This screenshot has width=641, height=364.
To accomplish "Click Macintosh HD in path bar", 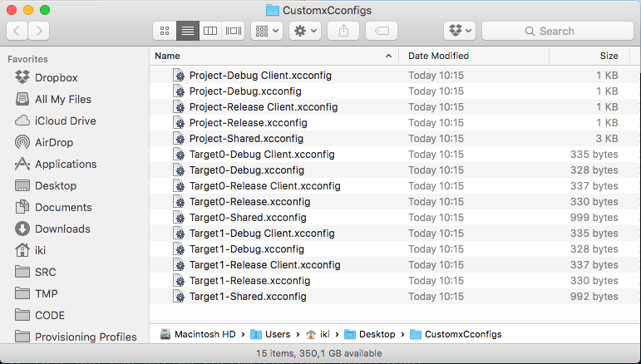I will pos(205,334).
